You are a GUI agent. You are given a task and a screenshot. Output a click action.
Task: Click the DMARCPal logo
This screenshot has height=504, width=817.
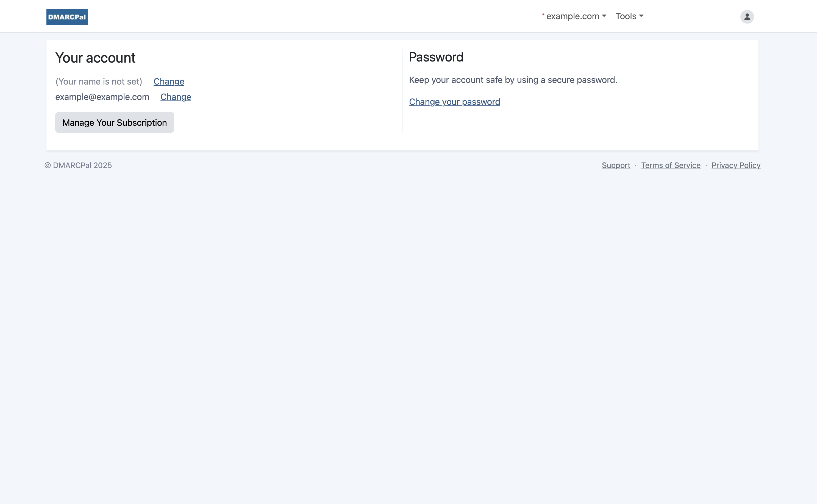tap(67, 17)
